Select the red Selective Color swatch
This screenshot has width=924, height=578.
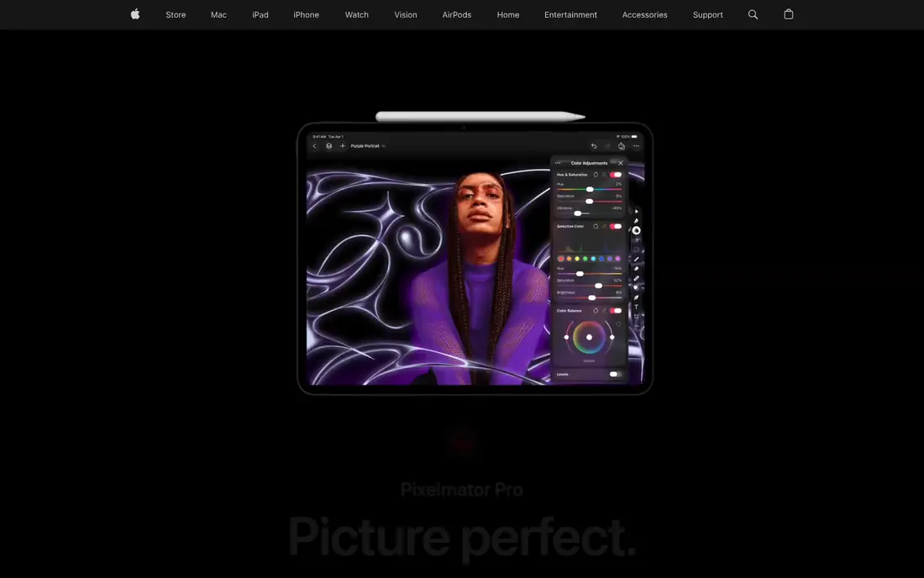tap(560, 259)
